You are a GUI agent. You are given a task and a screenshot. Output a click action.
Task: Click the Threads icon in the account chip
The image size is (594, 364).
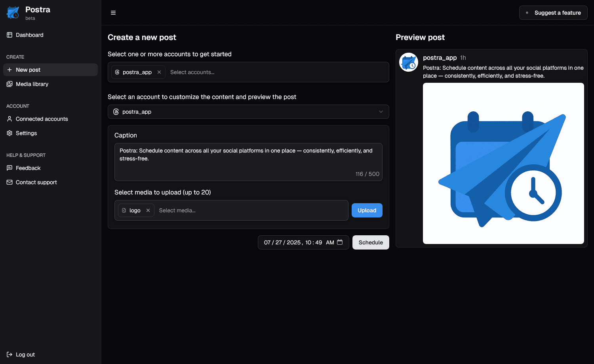[117, 72]
